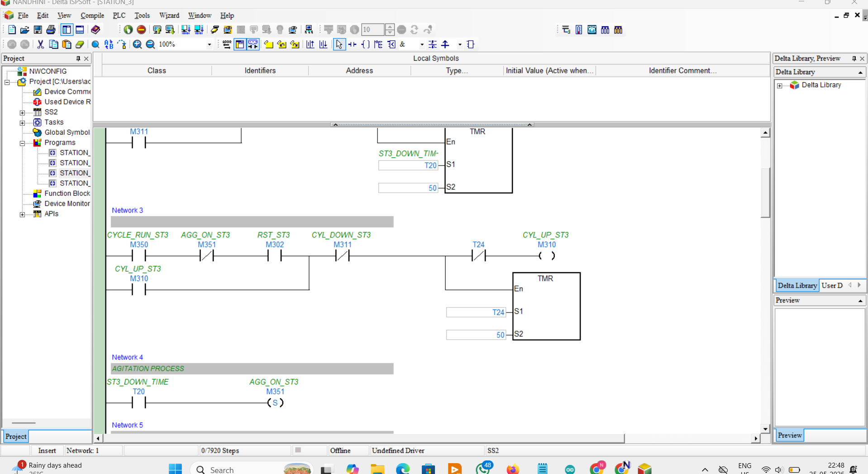This screenshot has height=474, width=868.
Task: Collapse the Programs tree node
Action: coord(22,143)
